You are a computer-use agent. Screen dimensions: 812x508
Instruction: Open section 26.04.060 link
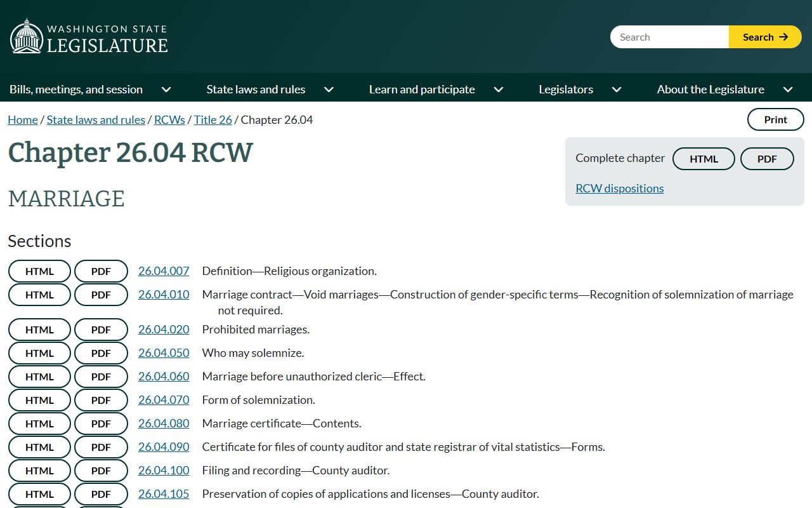coord(164,377)
